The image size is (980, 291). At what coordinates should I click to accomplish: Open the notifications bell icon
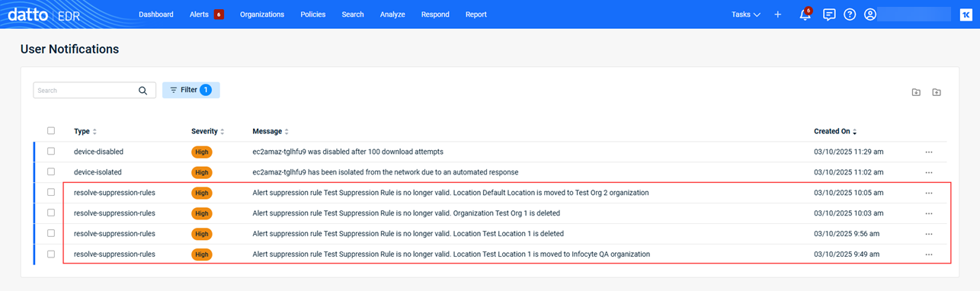(805, 14)
